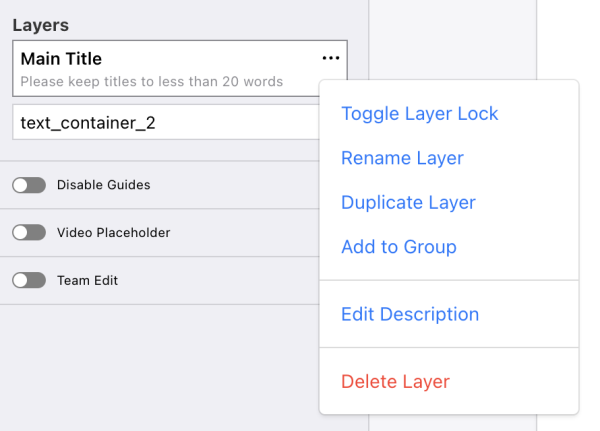Click the divider above Delete Layer
Screen dimensions: 600x431
click(448, 348)
